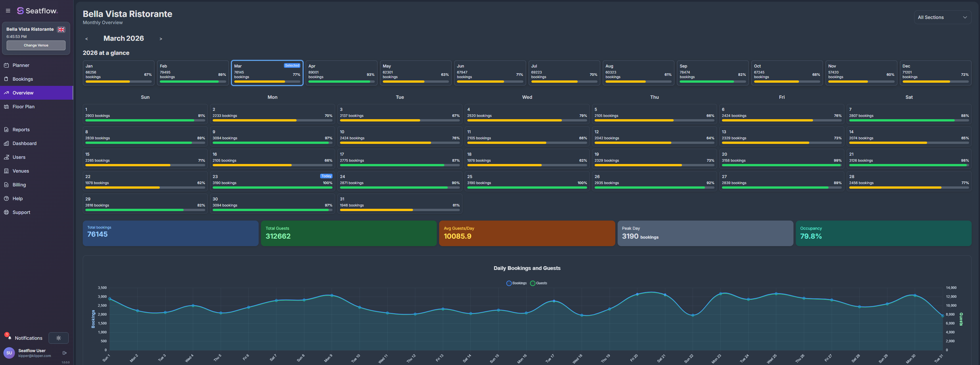Click kipper@klipper.com email text
This screenshot has height=365, width=980.
click(x=34, y=356)
